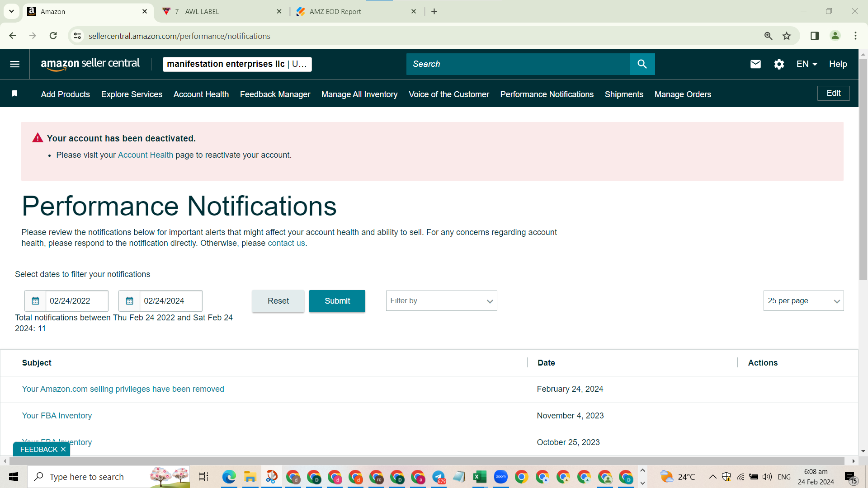Open Account Health in the navigation bar

[201, 94]
